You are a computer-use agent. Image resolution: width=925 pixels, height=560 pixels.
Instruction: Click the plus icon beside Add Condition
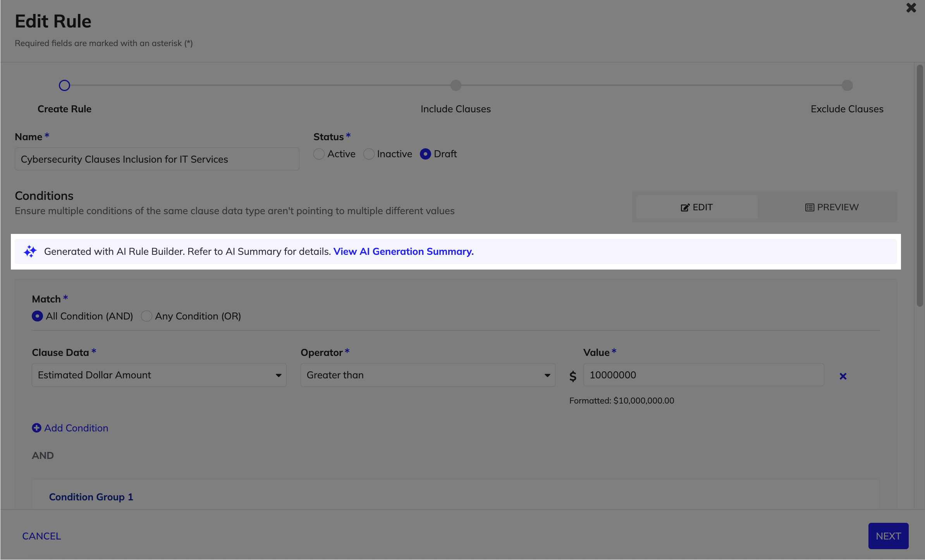(x=36, y=428)
